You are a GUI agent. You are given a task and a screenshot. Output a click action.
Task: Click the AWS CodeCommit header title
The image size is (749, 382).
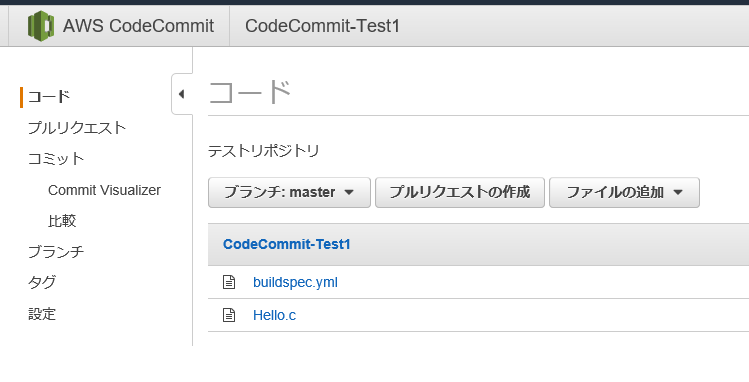[138, 26]
